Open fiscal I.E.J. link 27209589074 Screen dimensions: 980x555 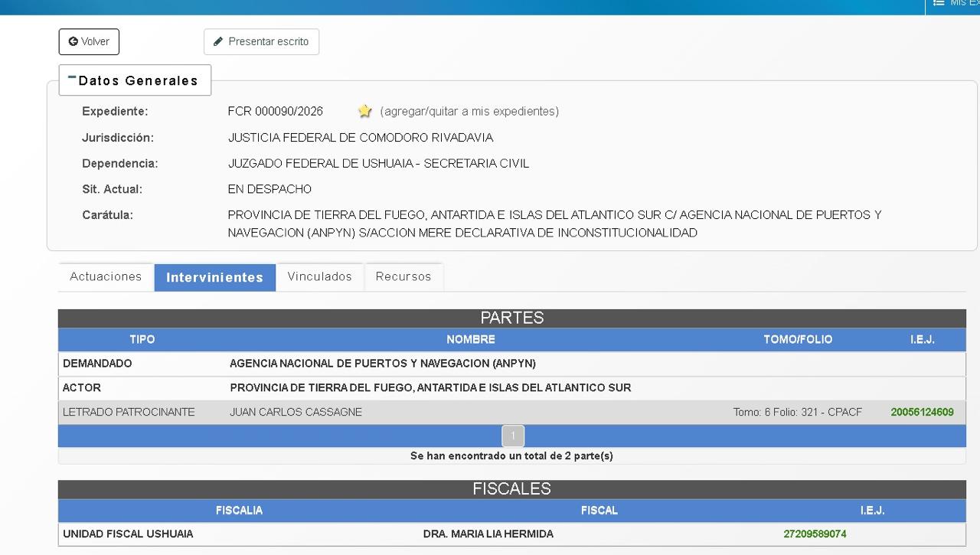pos(815,534)
